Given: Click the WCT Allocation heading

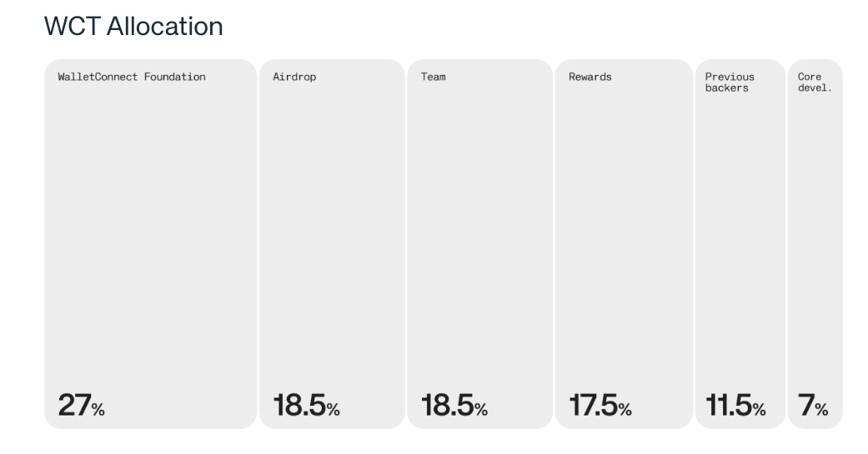Looking at the screenshot, I should click(x=133, y=26).
